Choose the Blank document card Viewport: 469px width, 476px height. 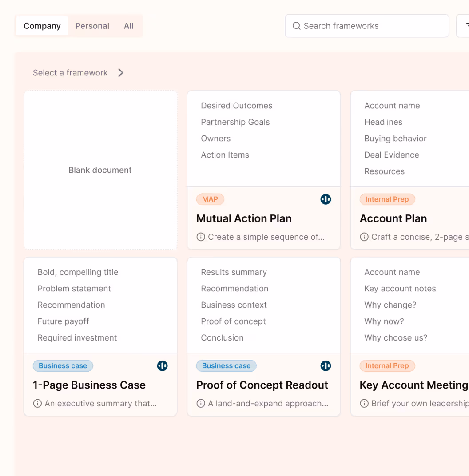100,170
